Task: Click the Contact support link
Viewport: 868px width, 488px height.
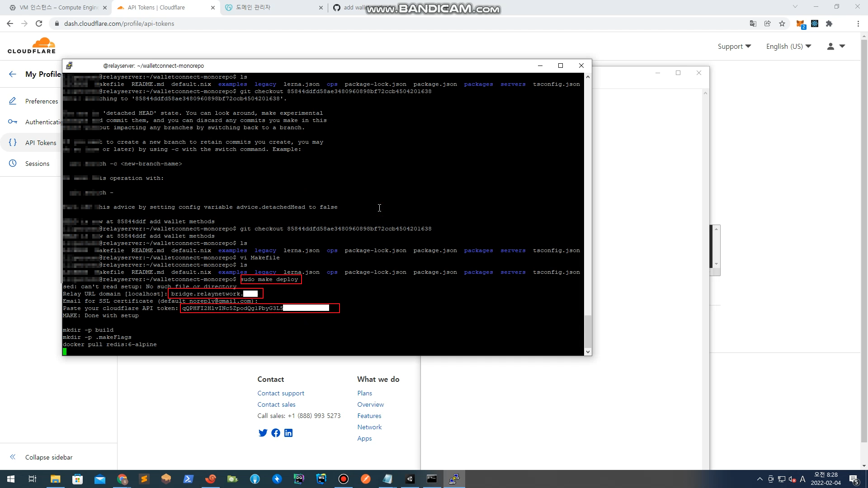Action: [x=281, y=393]
